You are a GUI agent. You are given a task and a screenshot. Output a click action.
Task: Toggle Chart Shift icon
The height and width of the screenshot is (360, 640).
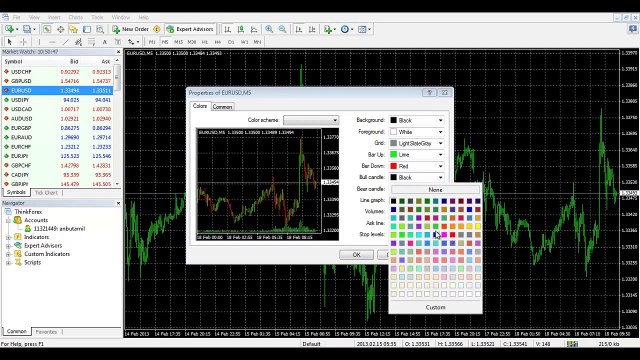point(312,29)
